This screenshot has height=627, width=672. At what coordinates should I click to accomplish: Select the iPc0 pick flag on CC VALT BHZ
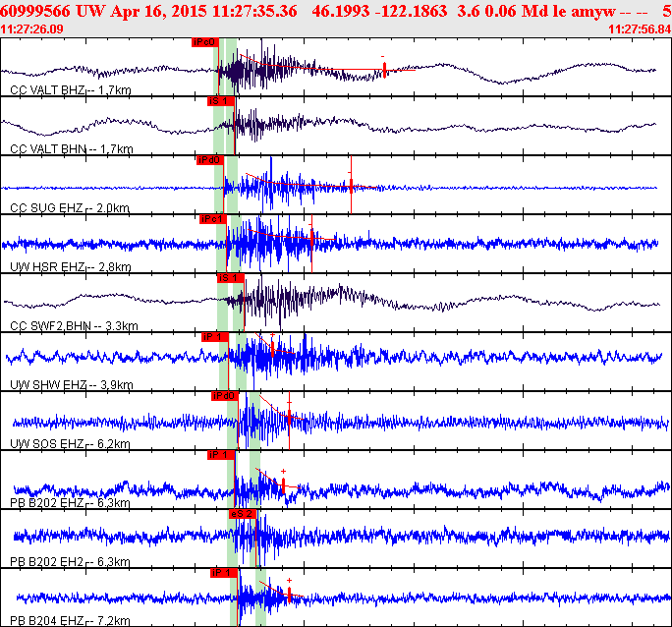(205, 42)
